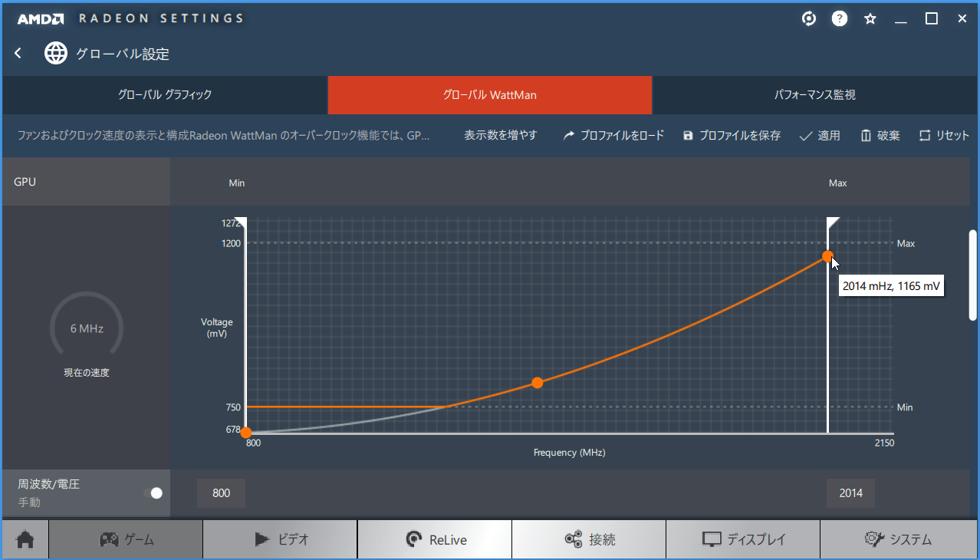980x560 pixels.
Task: Click the 2150 axis value
Action: coord(883,443)
